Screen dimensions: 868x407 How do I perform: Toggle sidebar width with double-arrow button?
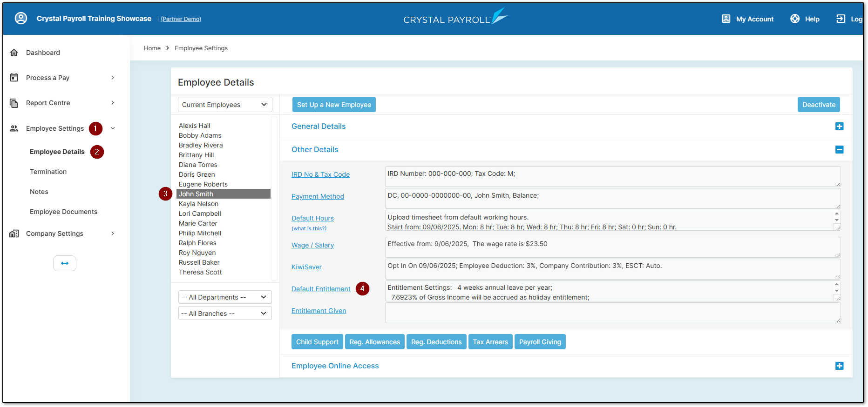[65, 263]
